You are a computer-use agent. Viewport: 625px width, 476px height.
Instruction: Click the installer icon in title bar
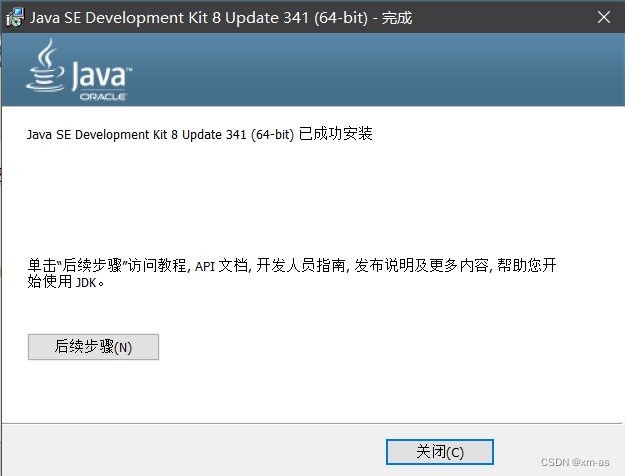[15, 18]
